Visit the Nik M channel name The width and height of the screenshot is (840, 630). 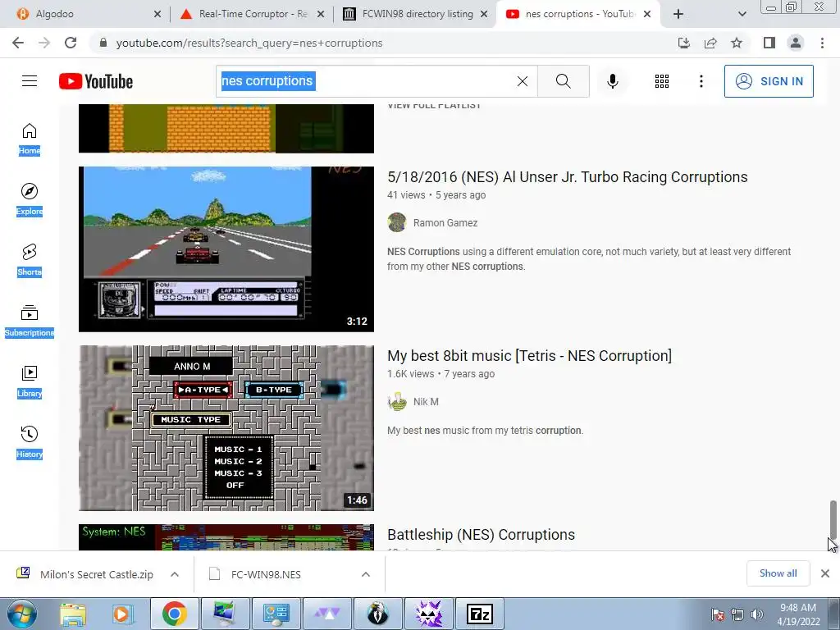point(426,402)
